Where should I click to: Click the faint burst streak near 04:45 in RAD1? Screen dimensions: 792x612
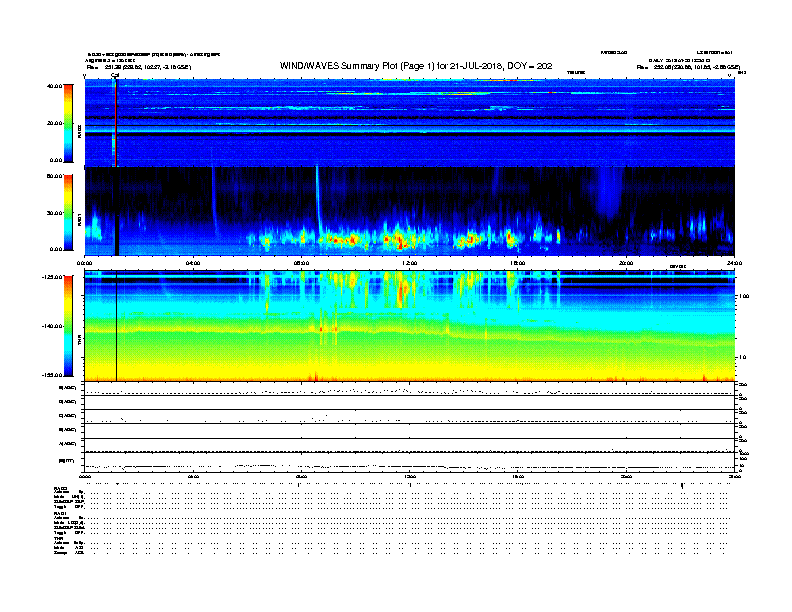coord(214,199)
